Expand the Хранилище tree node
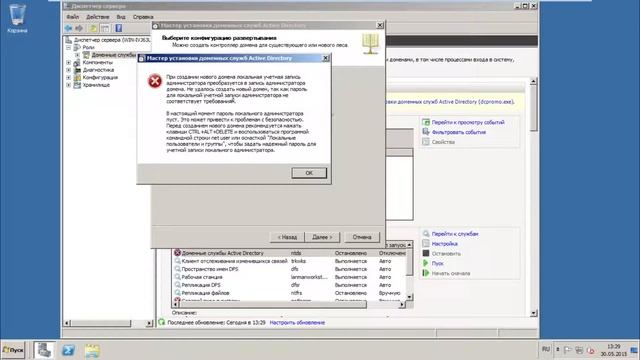Viewport: 640px width, 360px height. coord(69,85)
